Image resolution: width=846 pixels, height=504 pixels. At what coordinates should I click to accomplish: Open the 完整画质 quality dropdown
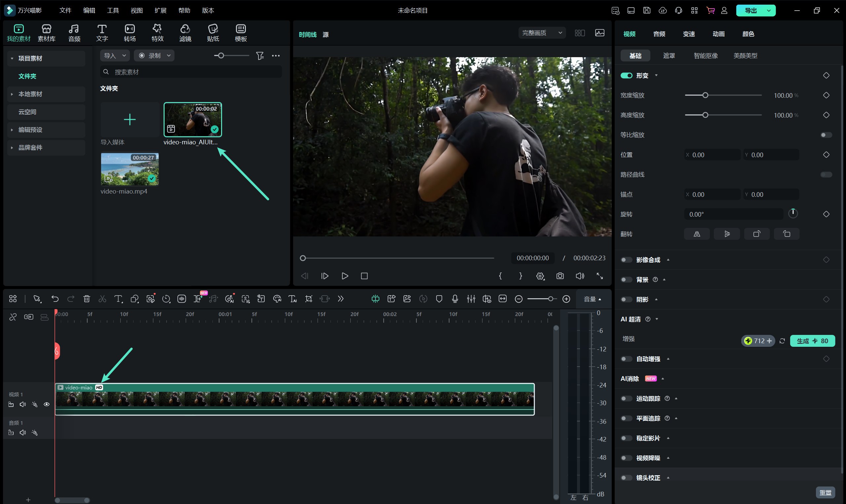point(542,33)
